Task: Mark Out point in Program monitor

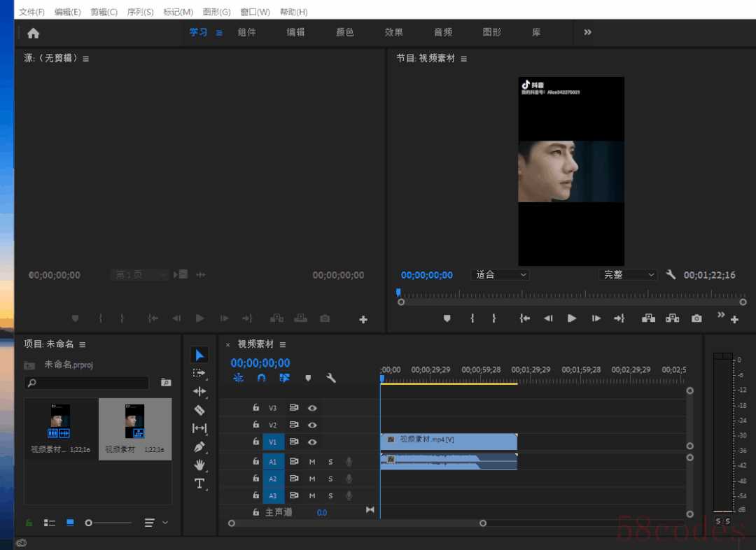Action: pyautogui.click(x=493, y=318)
